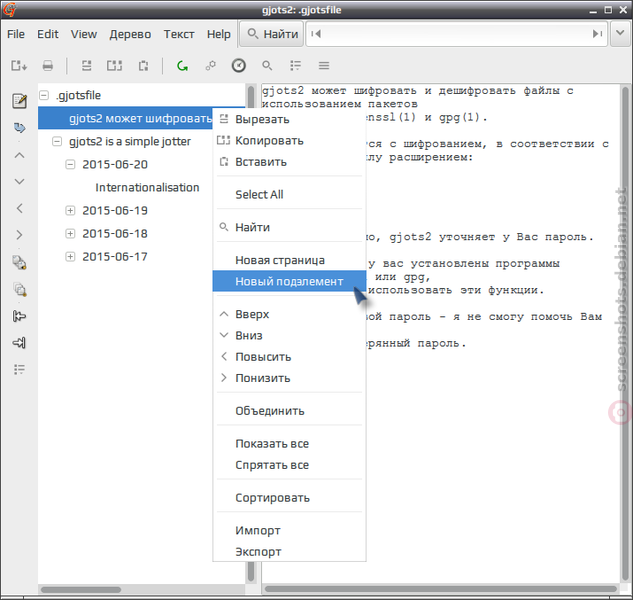Viewport: 633px width, 600px height.
Task: Choose Сортировать in the context menu
Action: (289, 498)
